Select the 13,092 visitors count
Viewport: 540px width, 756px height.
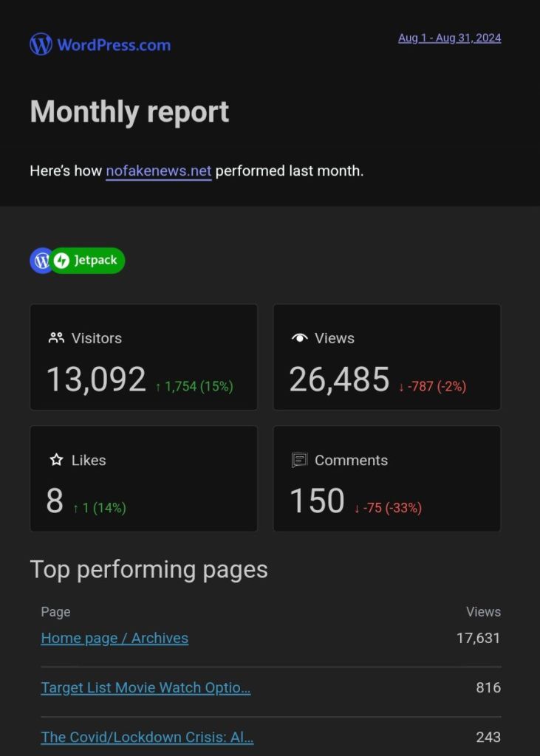coord(96,379)
